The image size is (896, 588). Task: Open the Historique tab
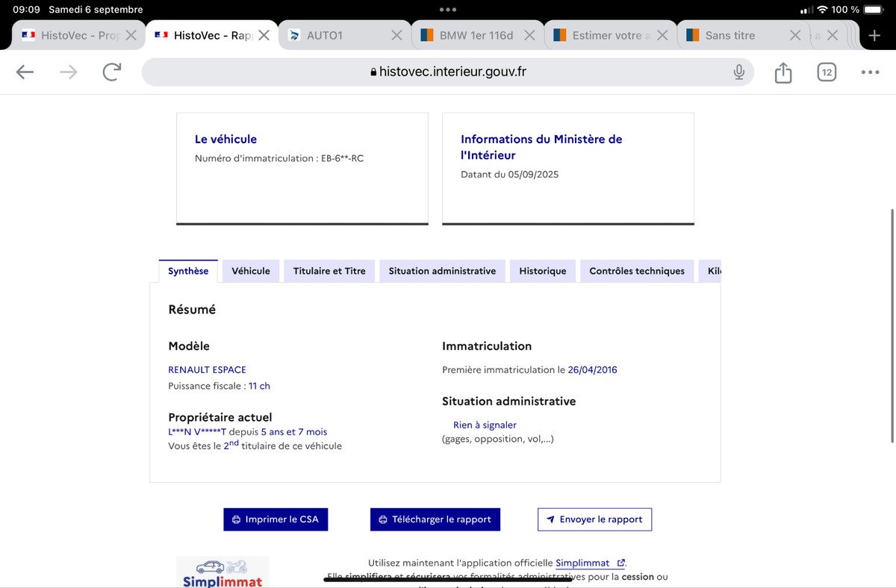[543, 271]
